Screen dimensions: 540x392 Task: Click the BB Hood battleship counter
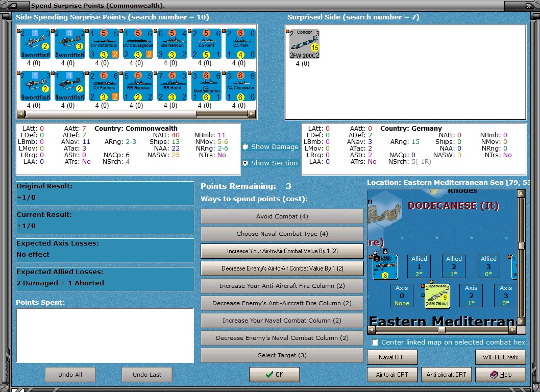(172, 86)
